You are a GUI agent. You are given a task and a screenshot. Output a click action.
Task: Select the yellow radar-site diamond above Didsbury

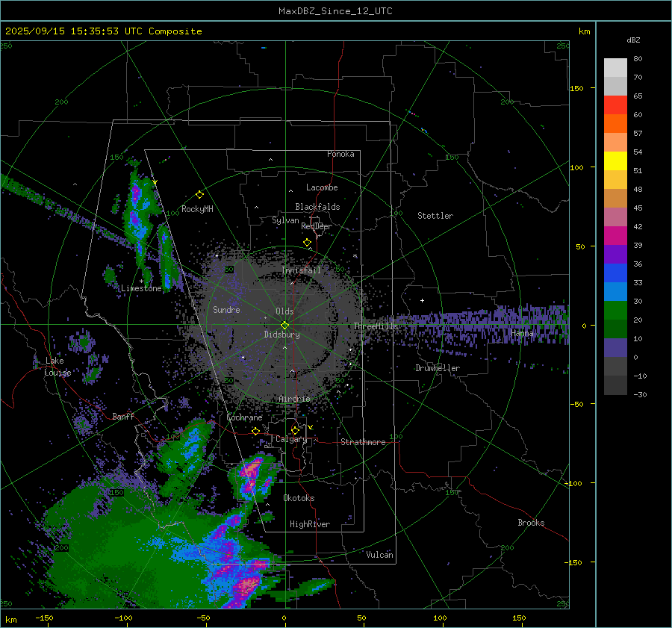pos(284,326)
